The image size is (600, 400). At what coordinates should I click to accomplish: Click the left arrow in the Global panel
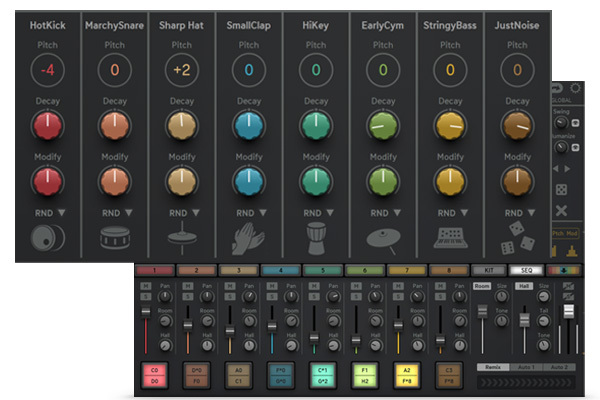(x=556, y=168)
